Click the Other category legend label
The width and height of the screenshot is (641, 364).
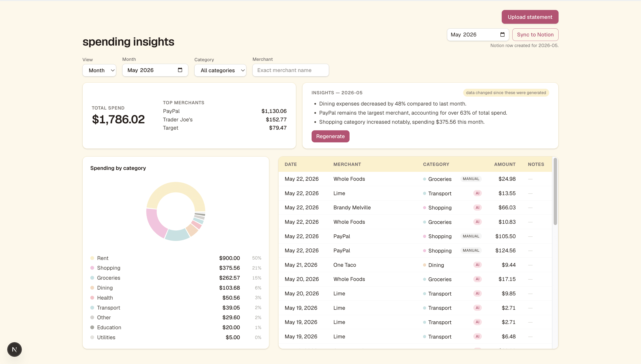(x=104, y=318)
